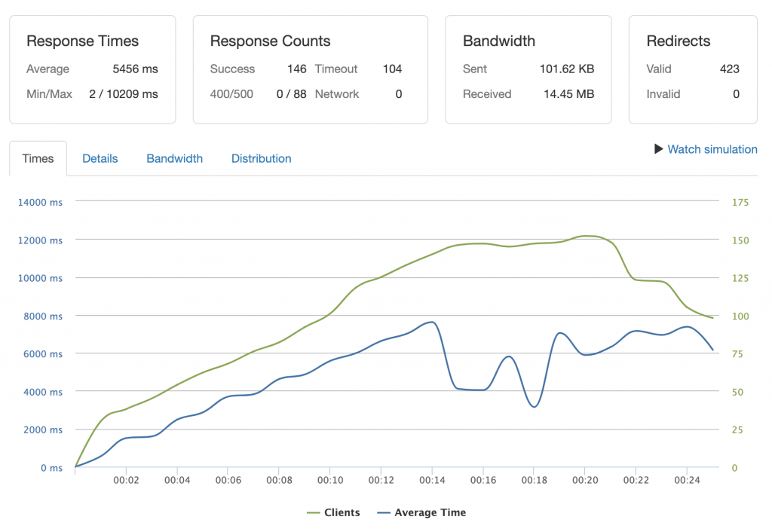Image resolution: width=772 pixels, height=532 pixels.
Task: Click the 00:20 time axis label
Action: (x=585, y=480)
